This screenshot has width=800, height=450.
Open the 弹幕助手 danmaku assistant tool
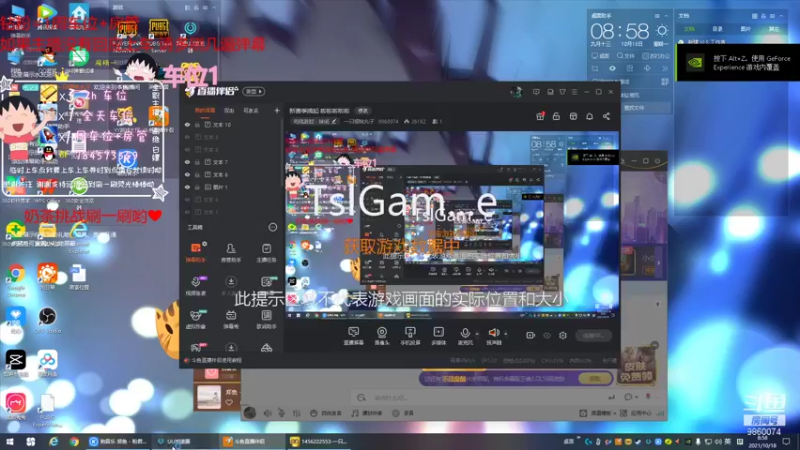pos(195,252)
